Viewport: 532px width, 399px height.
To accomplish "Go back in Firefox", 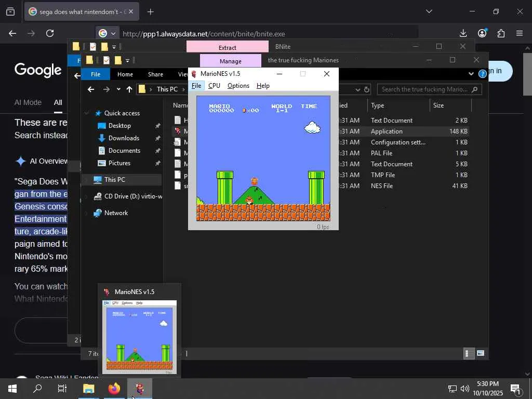I will [x=12, y=33].
